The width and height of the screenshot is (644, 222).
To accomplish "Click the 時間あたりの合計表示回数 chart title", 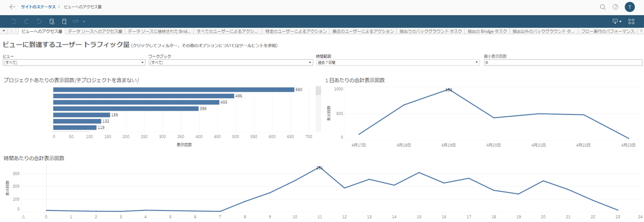I will tap(34, 158).
